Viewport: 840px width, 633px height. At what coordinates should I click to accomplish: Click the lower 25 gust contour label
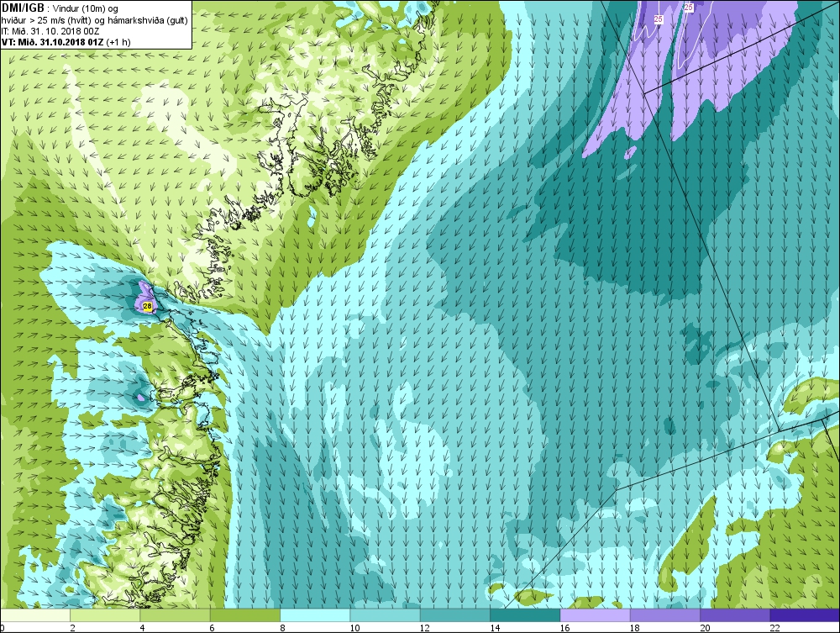coord(659,19)
